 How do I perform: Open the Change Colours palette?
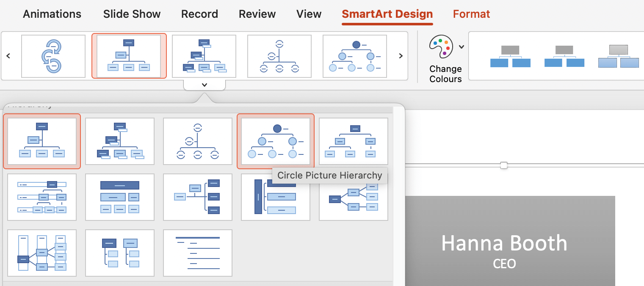click(x=442, y=47)
